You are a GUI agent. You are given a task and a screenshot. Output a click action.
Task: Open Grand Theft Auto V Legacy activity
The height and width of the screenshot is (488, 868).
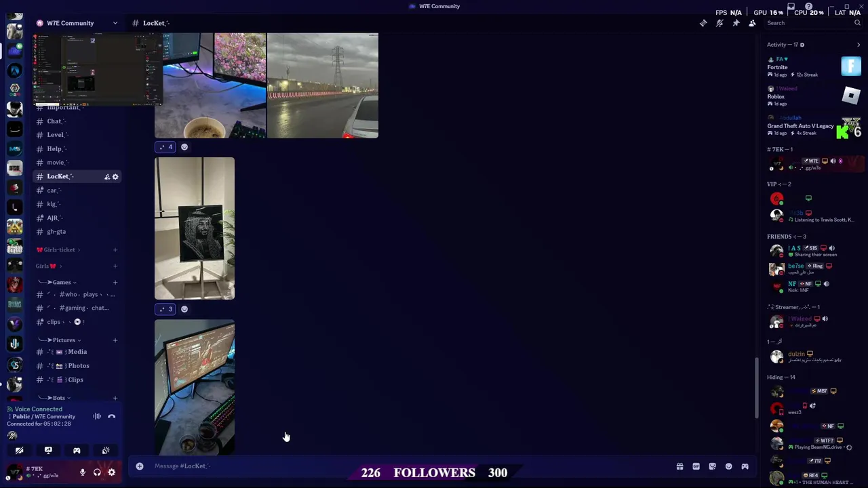814,125
